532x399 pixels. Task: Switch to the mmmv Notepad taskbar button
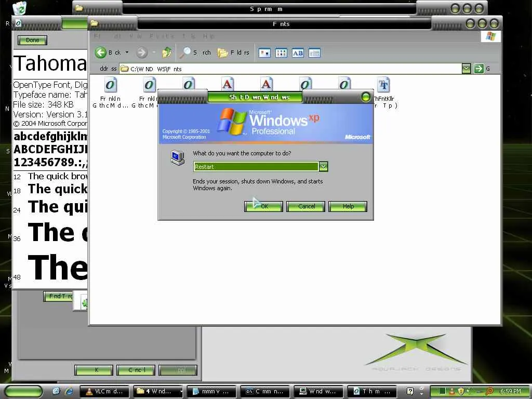point(211,391)
